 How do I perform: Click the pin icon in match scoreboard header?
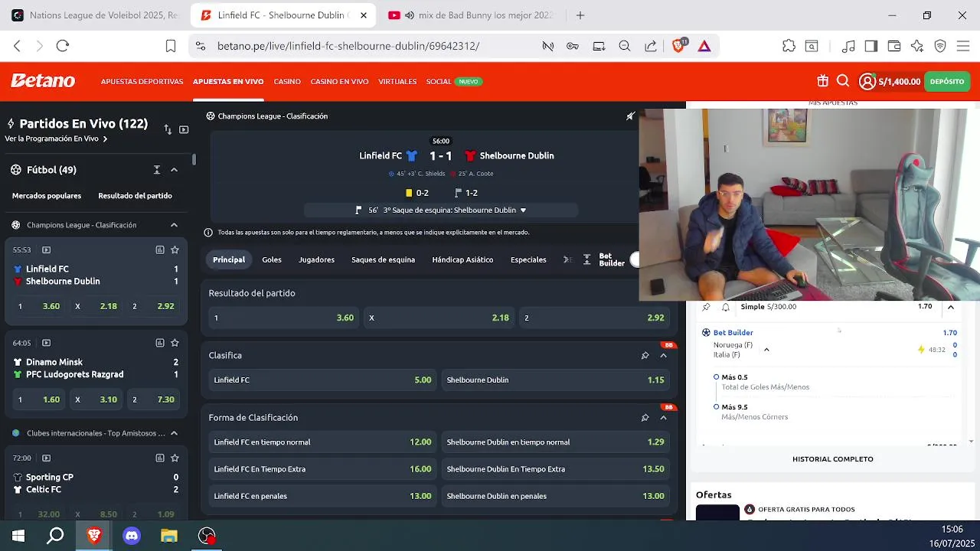630,116
